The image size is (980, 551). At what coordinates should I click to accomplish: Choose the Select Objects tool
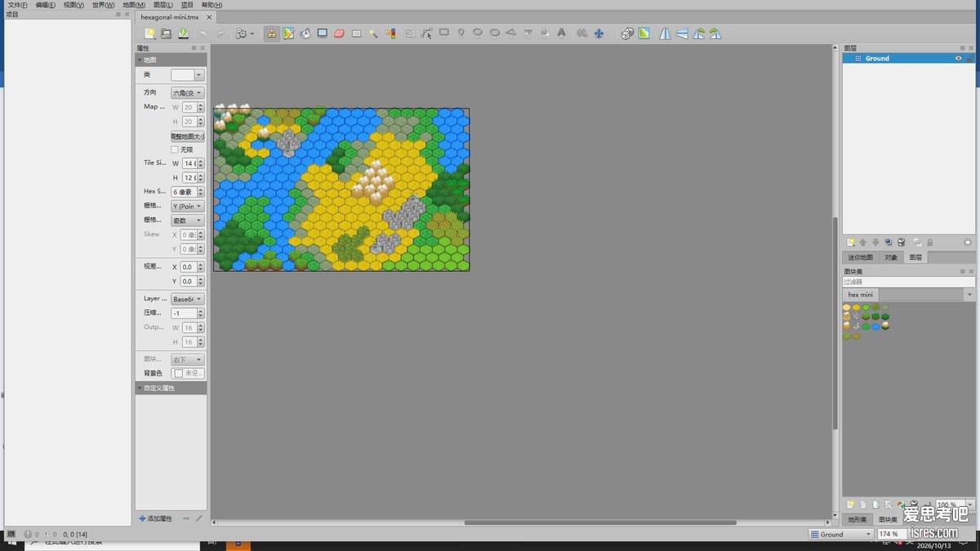pyautogui.click(x=410, y=33)
